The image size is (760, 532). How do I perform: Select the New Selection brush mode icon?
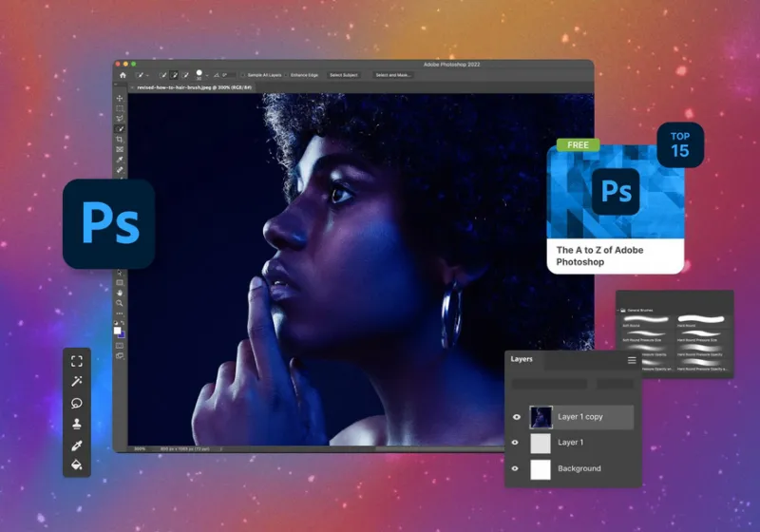(162, 75)
